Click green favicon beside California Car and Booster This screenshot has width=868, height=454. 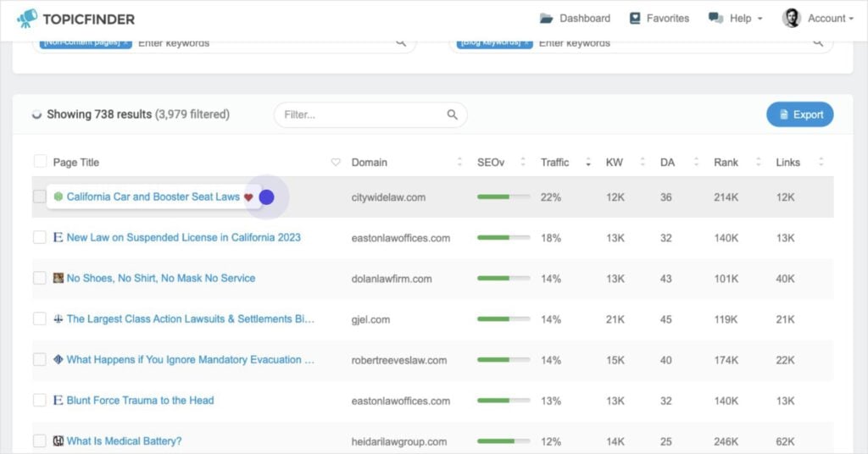tap(58, 197)
